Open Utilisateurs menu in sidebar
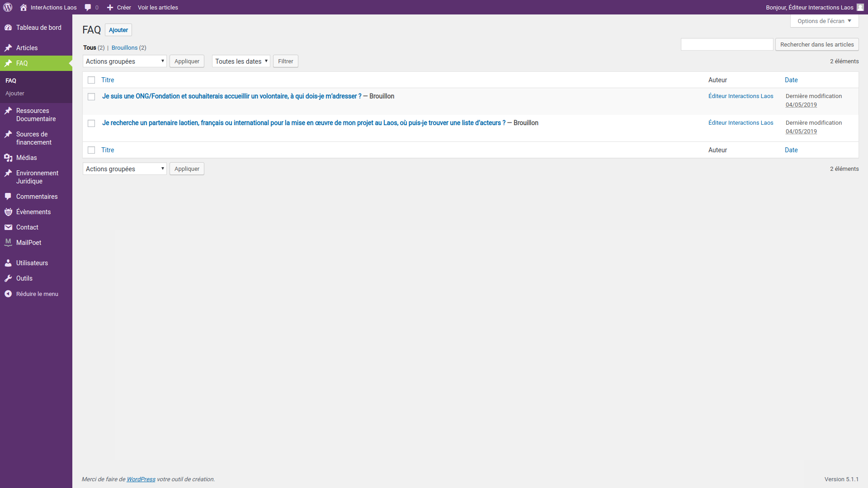 [x=32, y=263]
